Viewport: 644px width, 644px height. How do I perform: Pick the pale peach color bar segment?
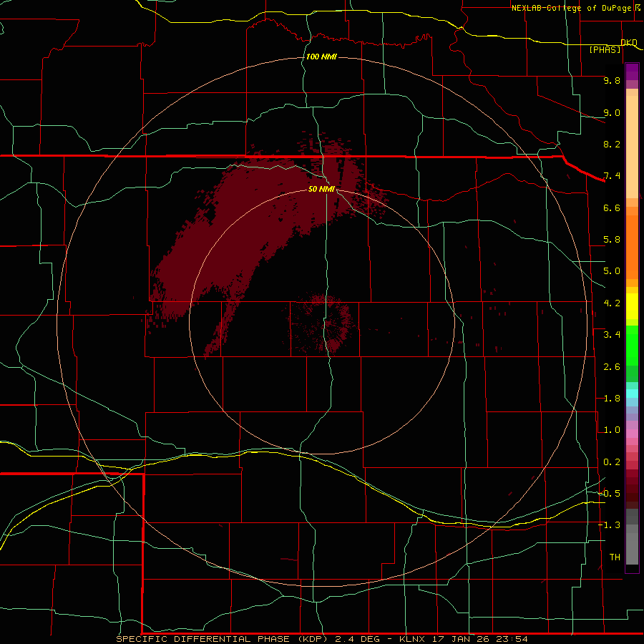click(x=632, y=147)
